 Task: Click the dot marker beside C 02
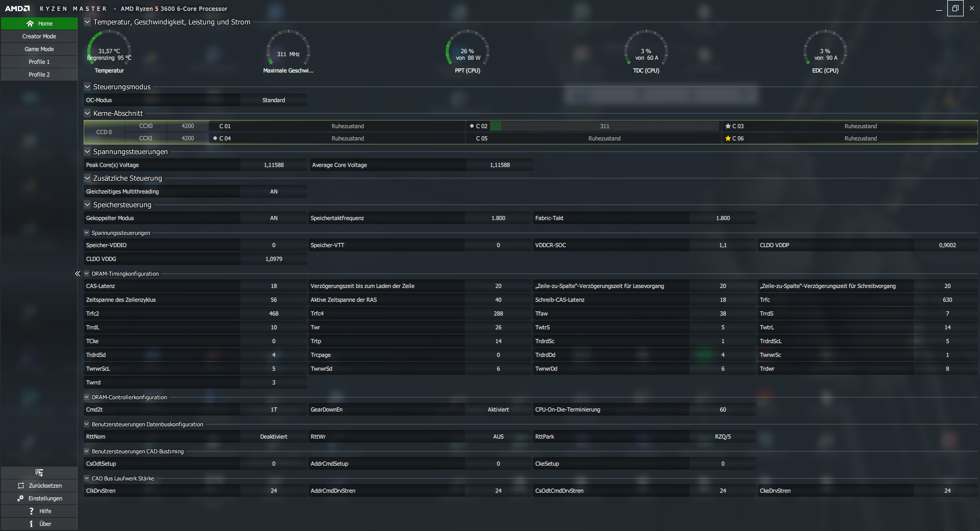(472, 126)
